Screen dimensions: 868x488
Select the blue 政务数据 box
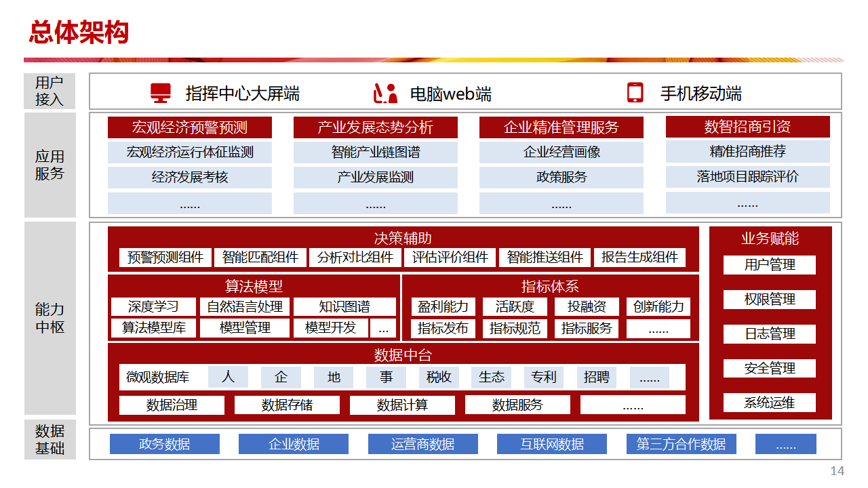point(165,445)
